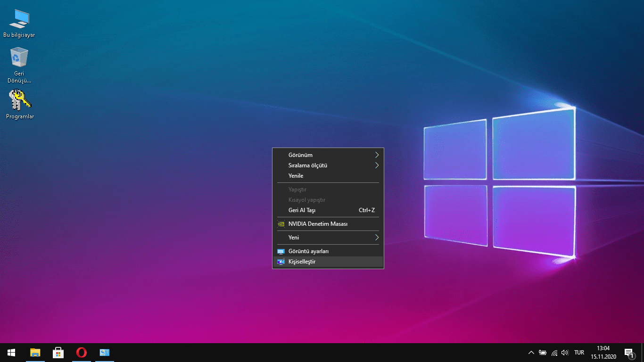Image resolution: width=644 pixels, height=362 pixels.
Task: Select Geri Al Taşı in the context menu
Action: click(x=328, y=210)
